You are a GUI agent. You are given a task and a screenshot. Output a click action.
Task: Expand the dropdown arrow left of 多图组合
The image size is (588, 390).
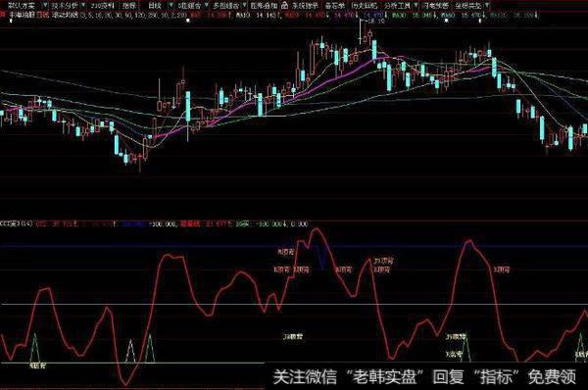click(207, 6)
